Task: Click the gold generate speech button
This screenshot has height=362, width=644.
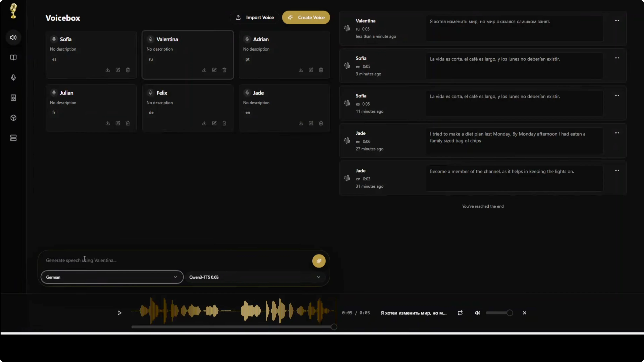Action: pos(319,261)
